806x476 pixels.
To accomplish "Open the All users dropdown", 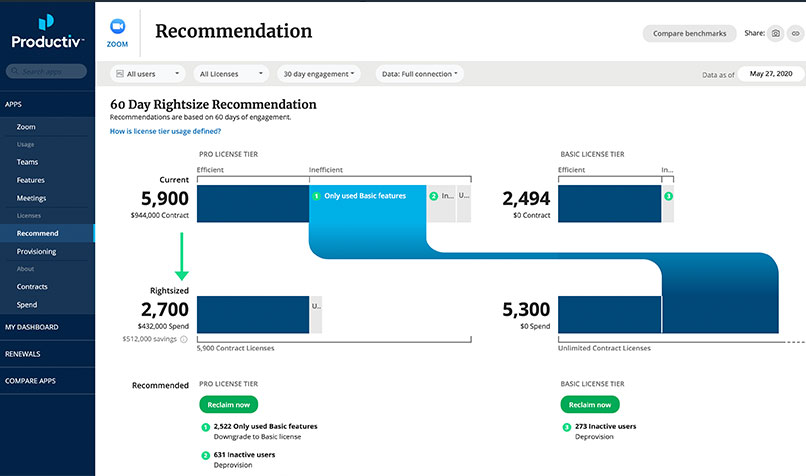I will [148, 74].
